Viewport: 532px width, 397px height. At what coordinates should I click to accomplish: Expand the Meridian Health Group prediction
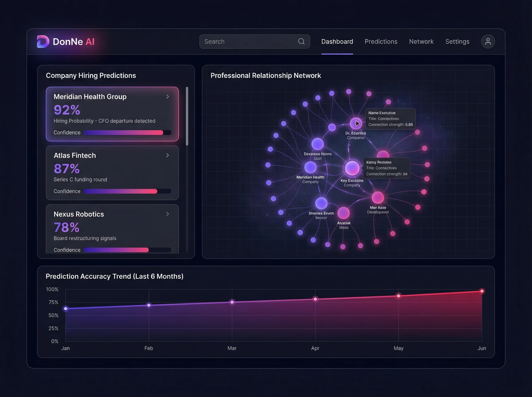[168, 97]
